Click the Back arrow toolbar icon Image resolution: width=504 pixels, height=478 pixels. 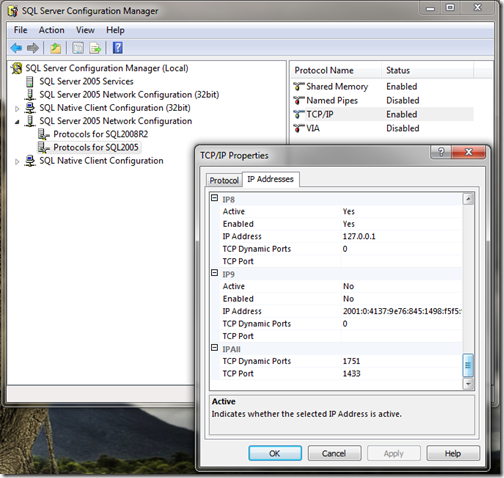[x=16, y=48]
